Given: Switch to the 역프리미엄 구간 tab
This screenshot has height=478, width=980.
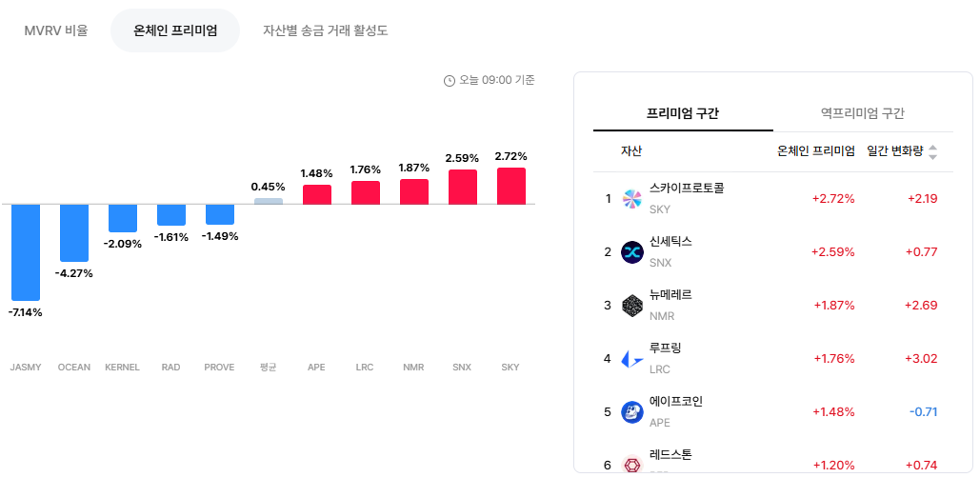Looking at the screenshot, I should (863, 113).
